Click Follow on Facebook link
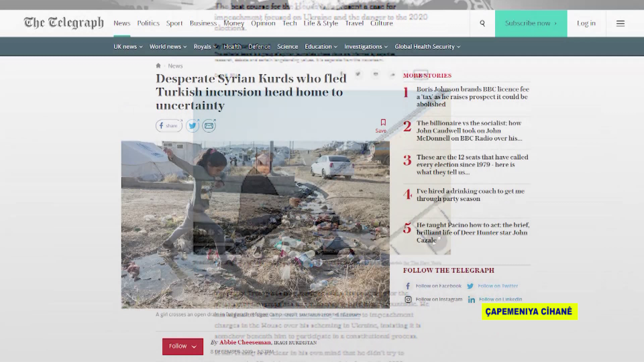Screen dimensions: 644x362 pyautogui.click(x=438, y=286)
